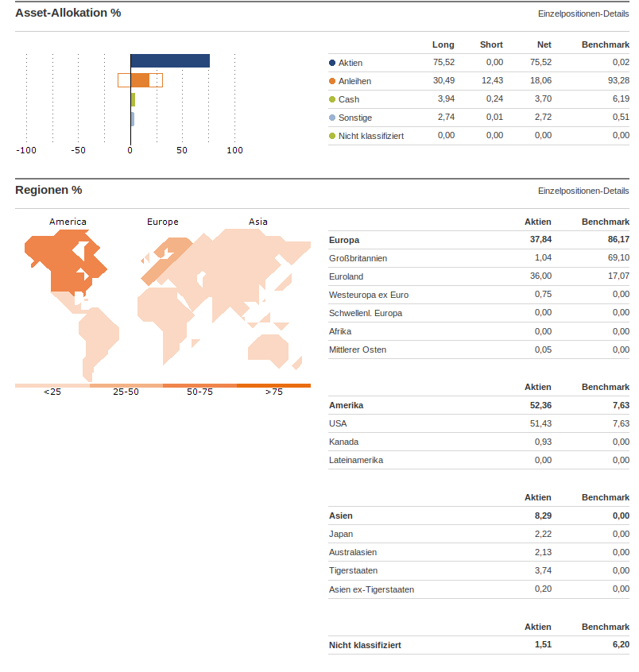The width and height of the screenshot is (639, 672).
Task: Click the Asien Aktien value 8,29
Action: 543,516
